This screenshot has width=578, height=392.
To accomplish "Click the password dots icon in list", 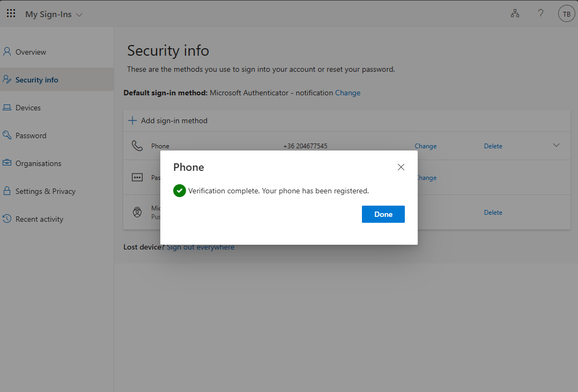I will tap(137, 177).
